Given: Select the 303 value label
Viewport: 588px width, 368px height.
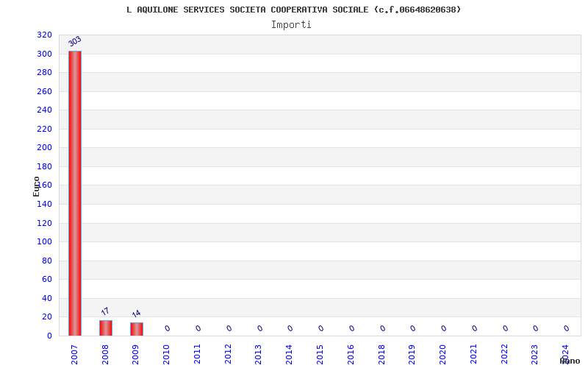Looking at the screenshot, I should (75, 41).
